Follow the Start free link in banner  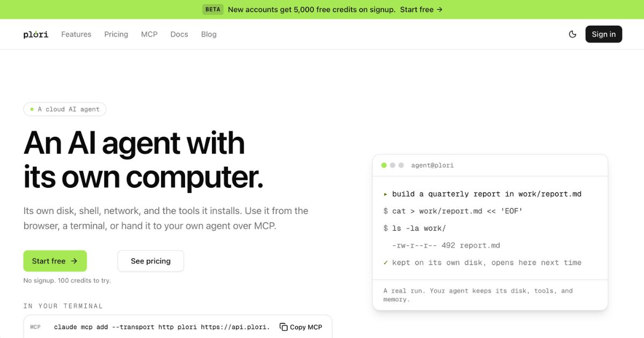click(x=421, y=10)
